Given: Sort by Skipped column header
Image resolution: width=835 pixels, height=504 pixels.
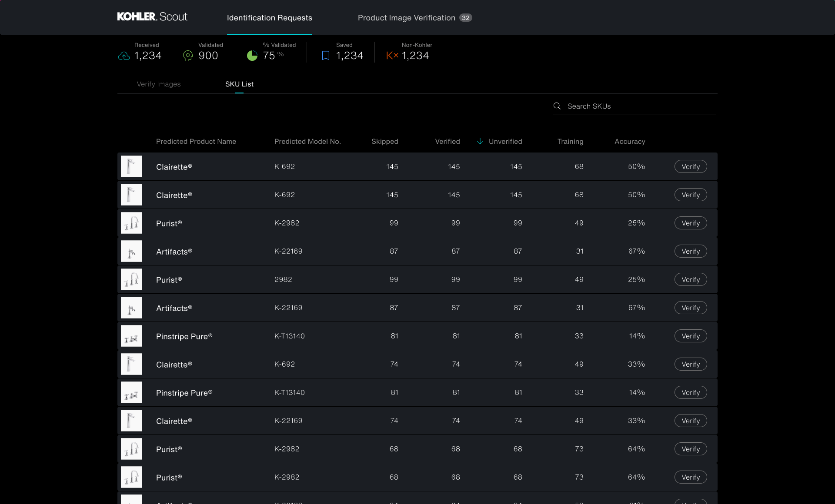Looking at the screenshot, I should (x=384, y=142).
